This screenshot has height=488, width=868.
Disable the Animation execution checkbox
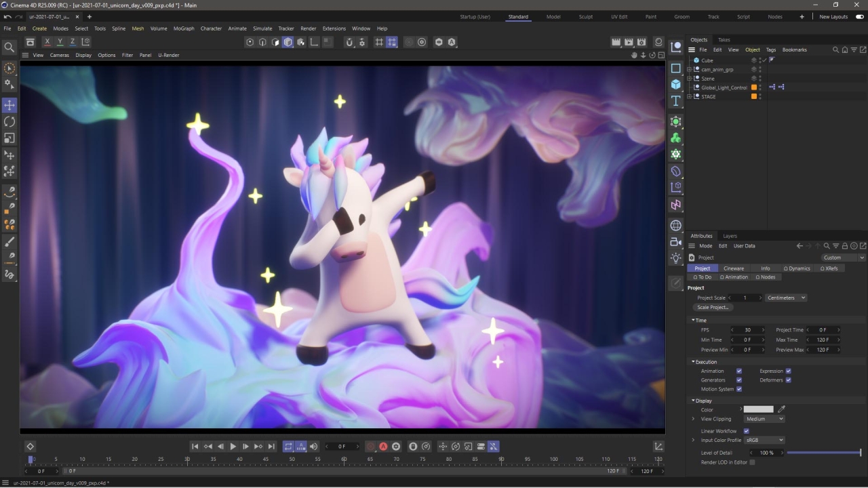(739, 371)
